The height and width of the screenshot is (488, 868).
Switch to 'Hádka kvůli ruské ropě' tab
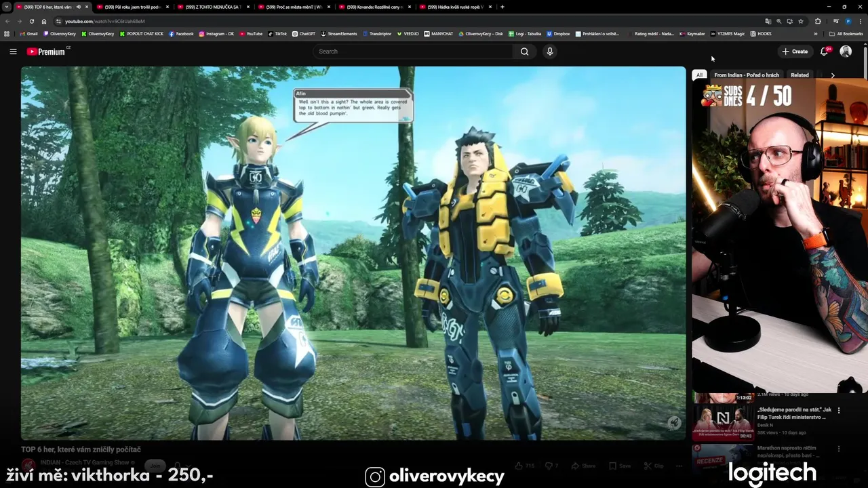pos(455,7)
